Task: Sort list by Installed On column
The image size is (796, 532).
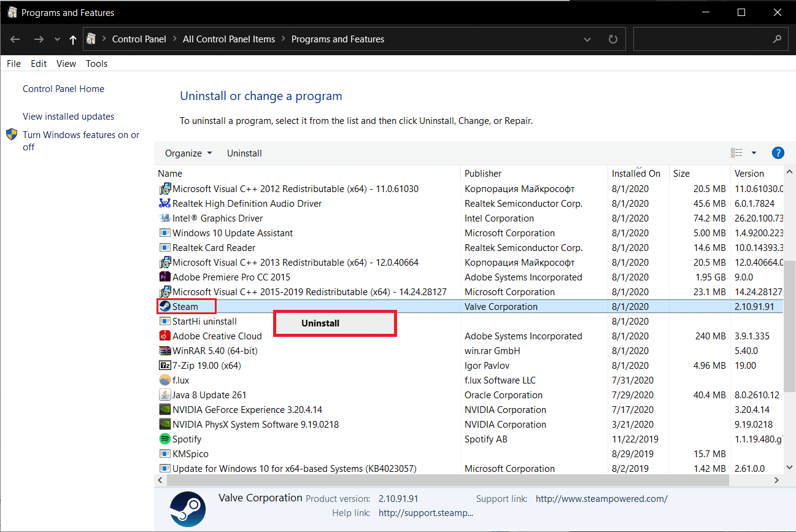Action: click(636, 174)
